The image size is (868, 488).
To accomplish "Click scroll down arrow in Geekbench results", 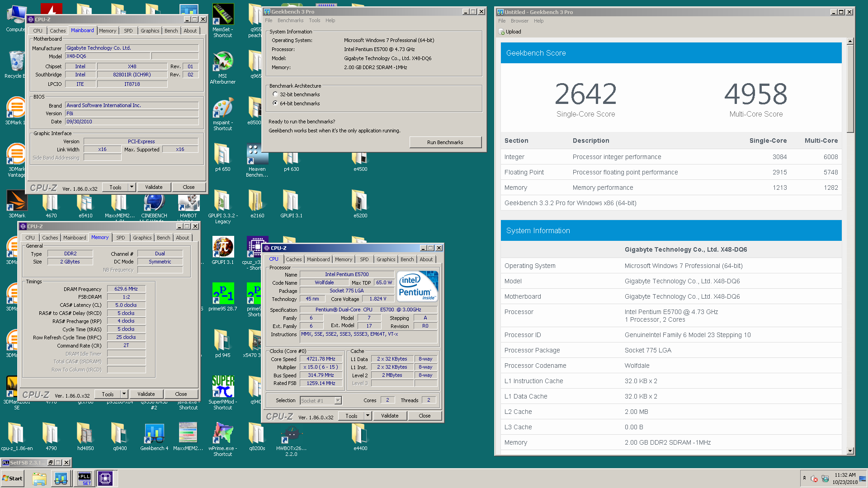I will (x=850, y=451).
